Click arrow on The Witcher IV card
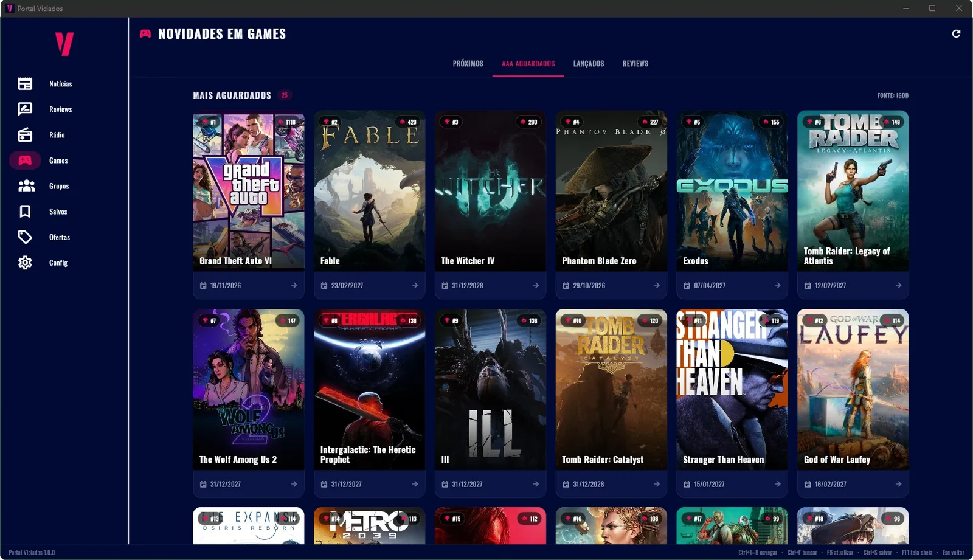973x560 pixels. 536,285
